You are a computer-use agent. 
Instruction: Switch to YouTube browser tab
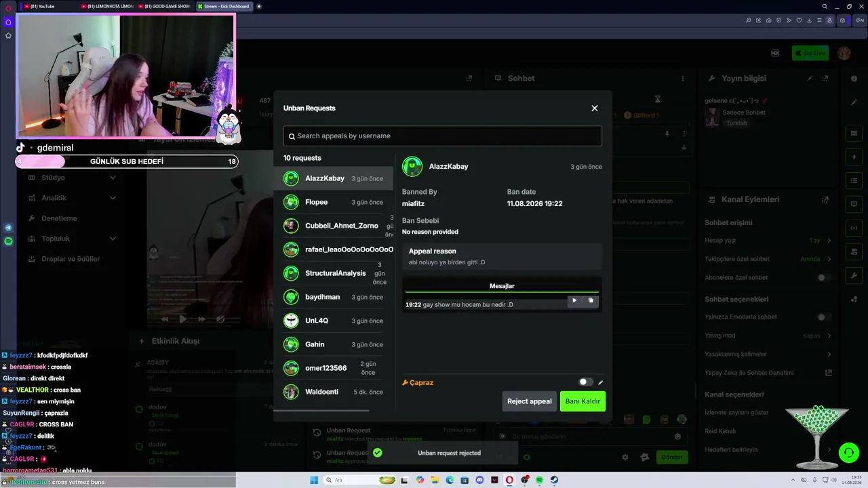pyautogui.click(x=47, y=6)
